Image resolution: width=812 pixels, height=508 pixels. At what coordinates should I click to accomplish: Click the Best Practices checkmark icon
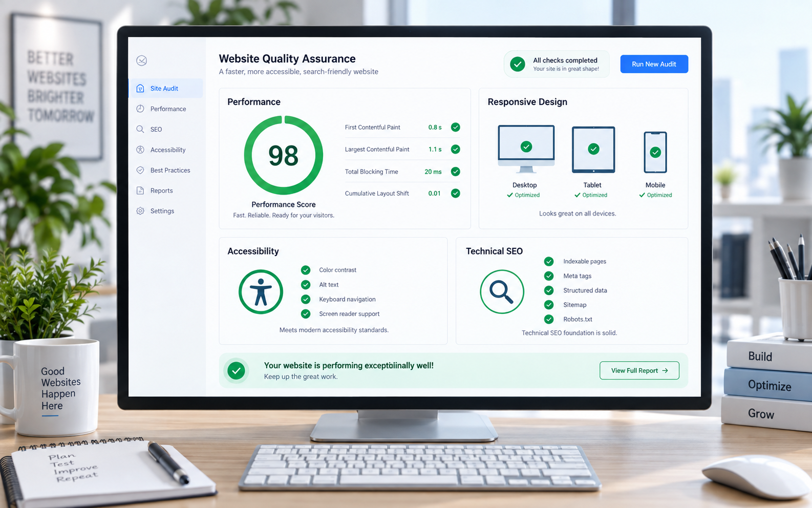[x=140, y=170]
